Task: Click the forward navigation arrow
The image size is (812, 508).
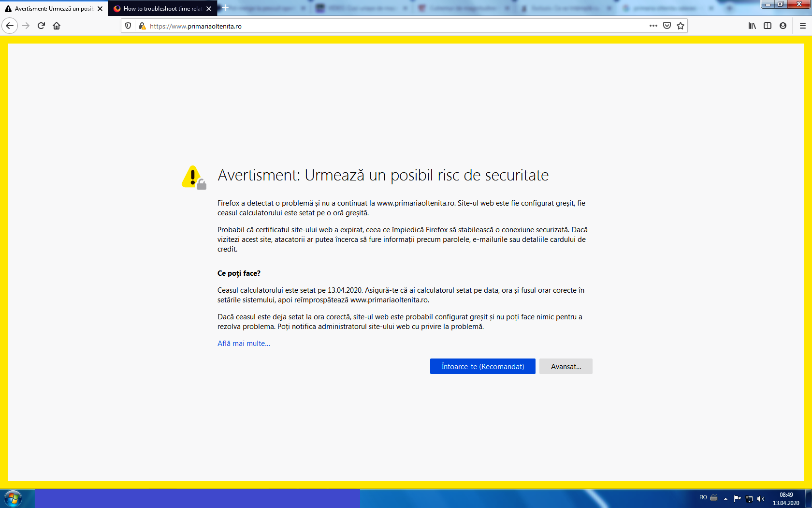Action: point(26,26)
